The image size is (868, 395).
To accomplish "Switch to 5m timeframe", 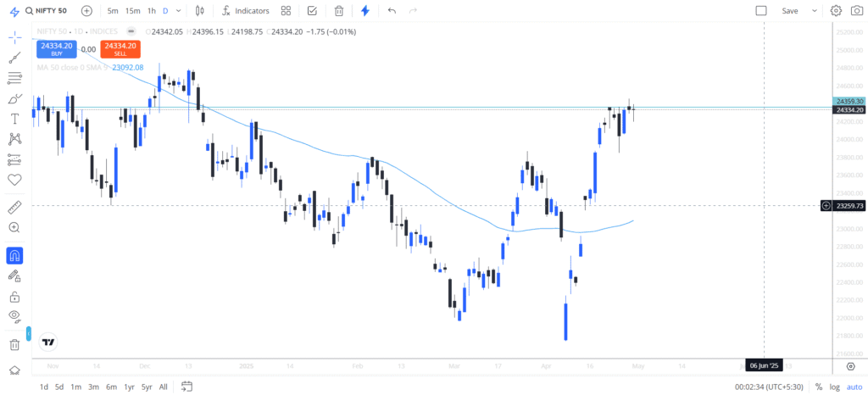I will click(113, 10).
